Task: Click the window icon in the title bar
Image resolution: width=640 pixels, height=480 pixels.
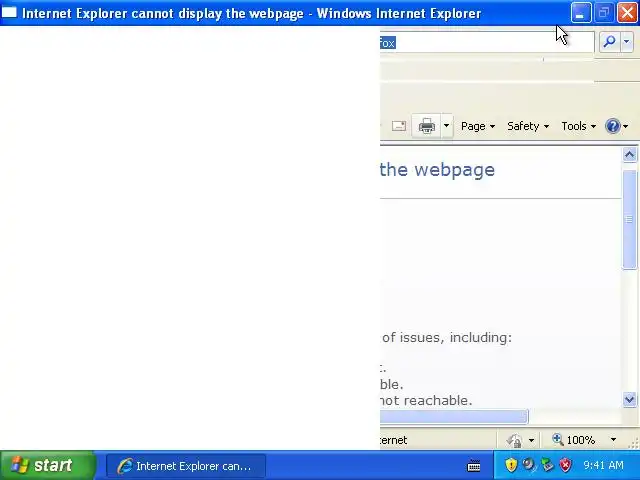Action: point(9,13)
